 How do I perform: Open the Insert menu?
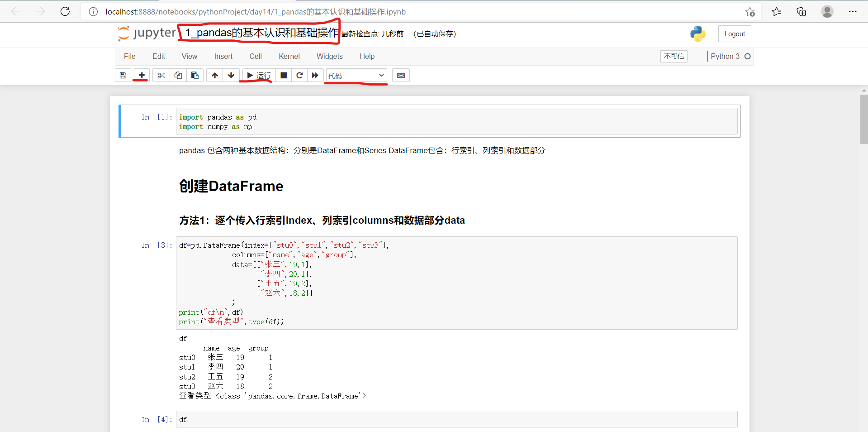223,56
